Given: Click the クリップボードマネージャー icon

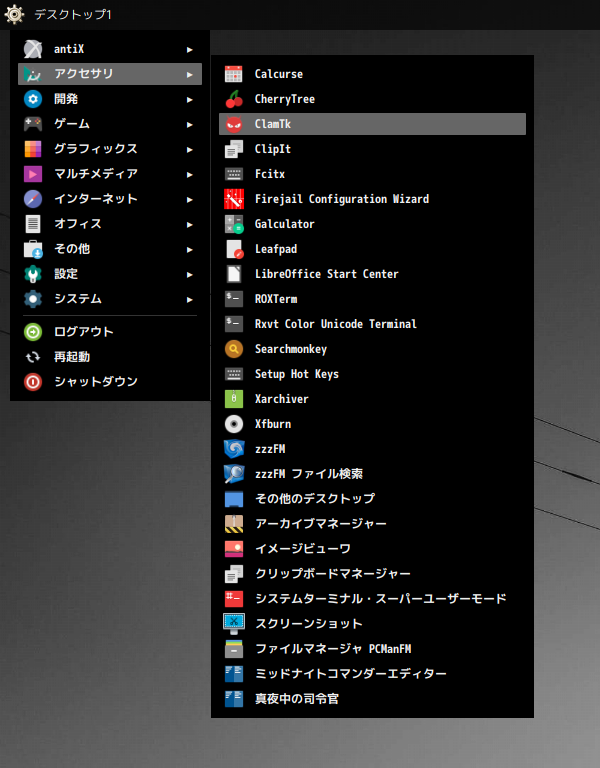Looking at the screenshot, I should (234, 574).
